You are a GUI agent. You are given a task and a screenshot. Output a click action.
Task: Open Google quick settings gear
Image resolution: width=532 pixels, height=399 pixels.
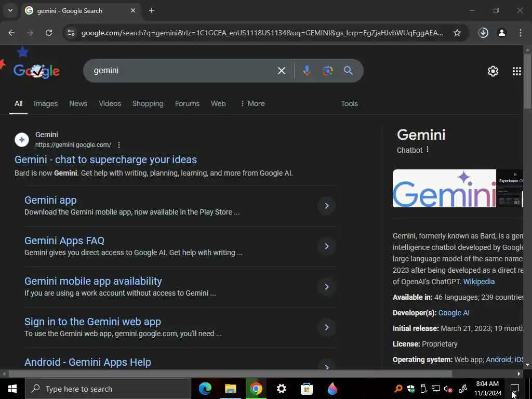point(493,71)
